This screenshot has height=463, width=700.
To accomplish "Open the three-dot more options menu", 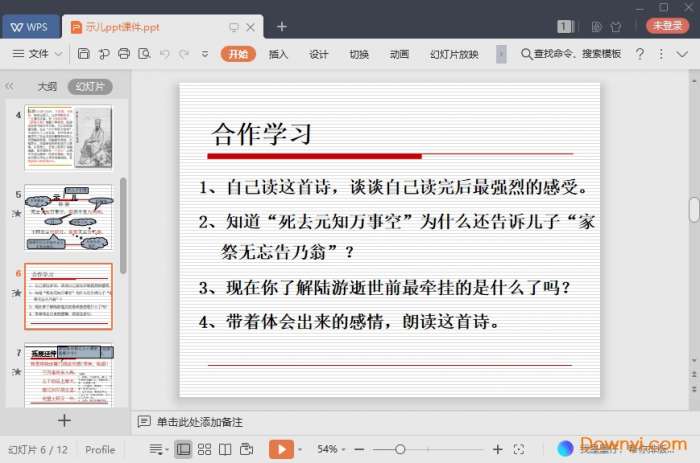I will tap(661, 54).
